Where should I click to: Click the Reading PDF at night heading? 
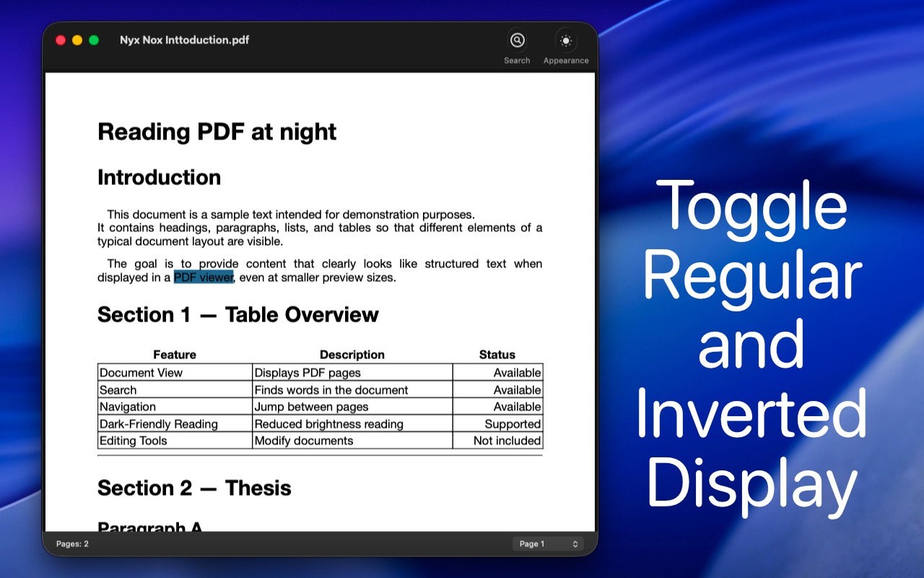pos(217,131)
